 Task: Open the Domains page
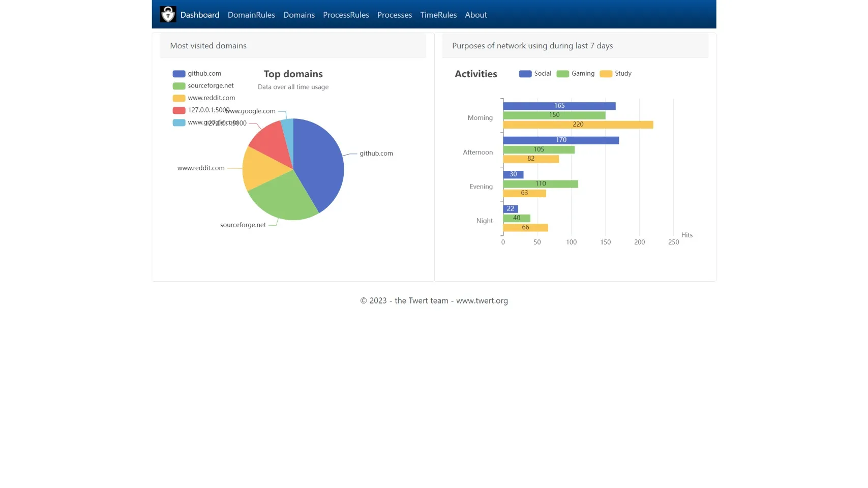coord(299,15)
